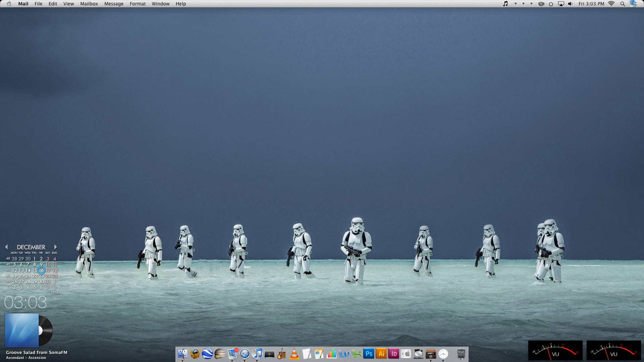The image size is (644, 362).
Task: Open the Format menu
Action: (x=138, y=4)
